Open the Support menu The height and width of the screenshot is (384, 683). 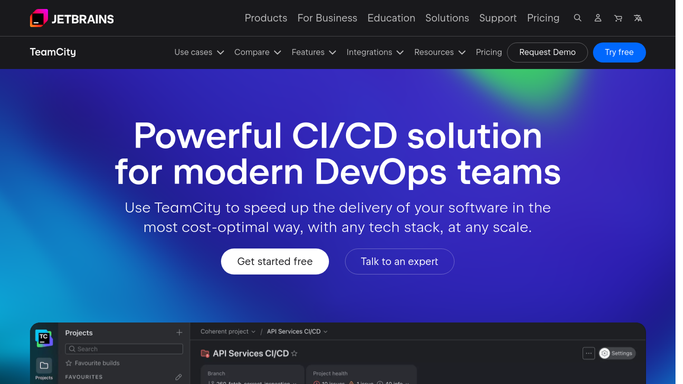coord(498,18)
